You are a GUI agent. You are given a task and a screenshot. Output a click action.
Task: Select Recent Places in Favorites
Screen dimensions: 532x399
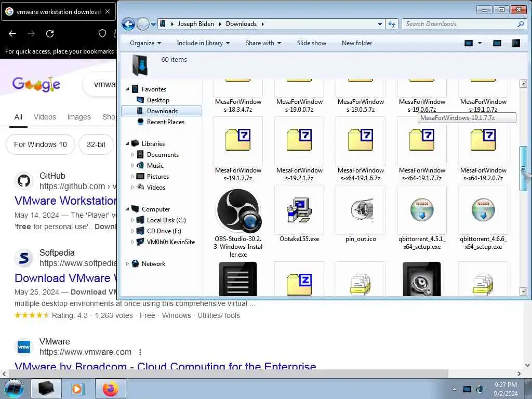[x=165, y=122]
